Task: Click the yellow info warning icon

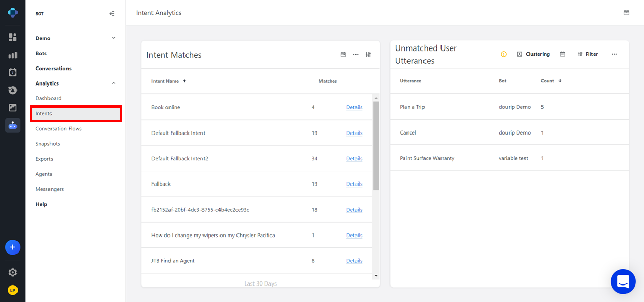Action: click(x=504, y=54)
